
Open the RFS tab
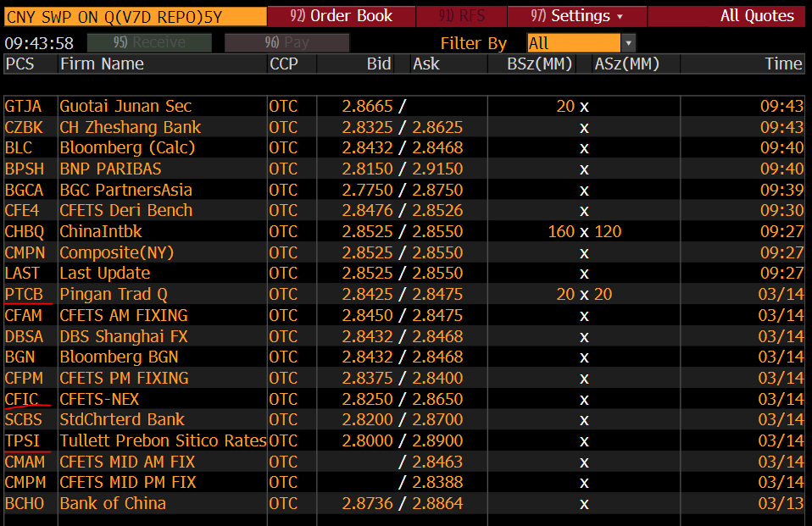[x=461, y=16]
